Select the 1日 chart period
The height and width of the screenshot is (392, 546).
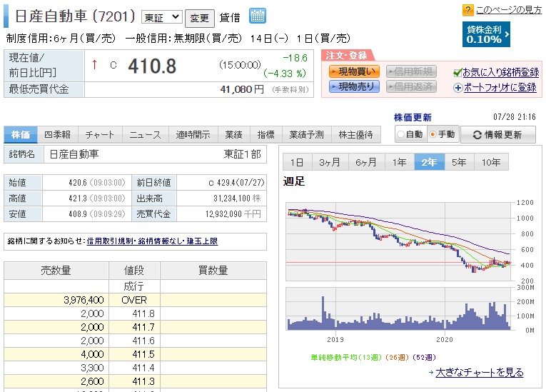[x=297, y=162]
